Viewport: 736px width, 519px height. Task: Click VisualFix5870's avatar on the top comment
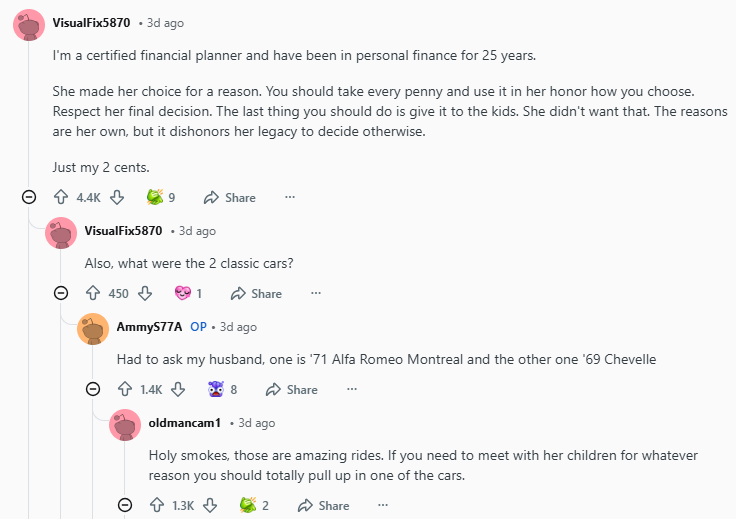(x=29, y=23)
